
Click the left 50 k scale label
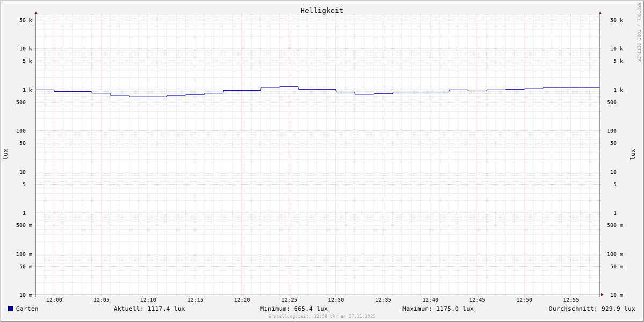click(26, 20)
